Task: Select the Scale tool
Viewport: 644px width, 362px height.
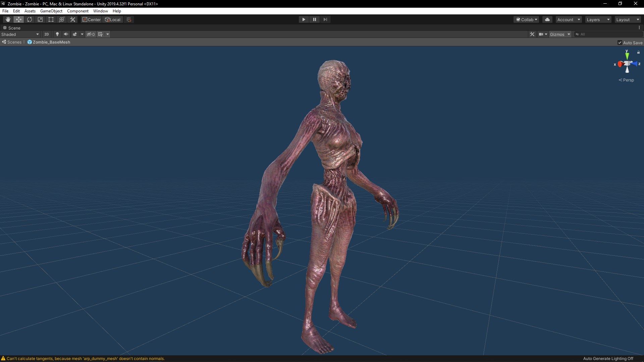Action: (40, 19)
